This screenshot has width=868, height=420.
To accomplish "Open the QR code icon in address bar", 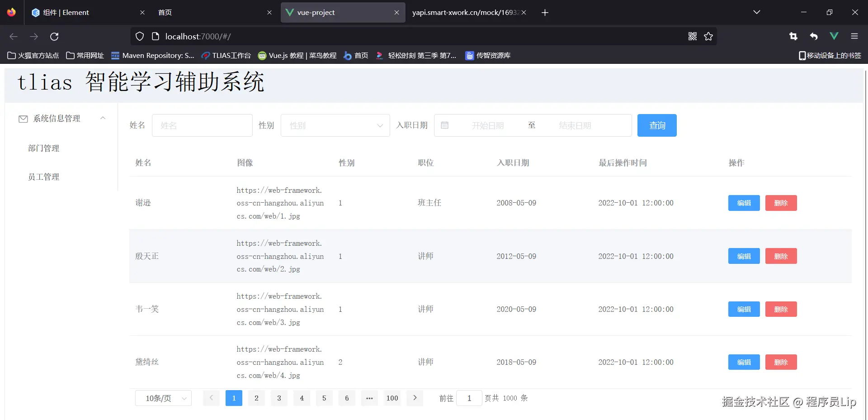I will coord(693,36).
